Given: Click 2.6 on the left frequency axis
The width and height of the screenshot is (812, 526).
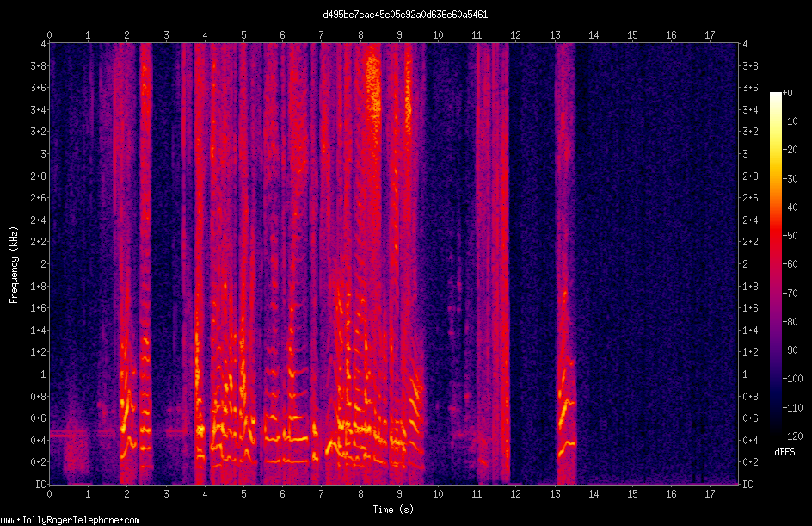Looking at the screenshot, I should (38, 198).
